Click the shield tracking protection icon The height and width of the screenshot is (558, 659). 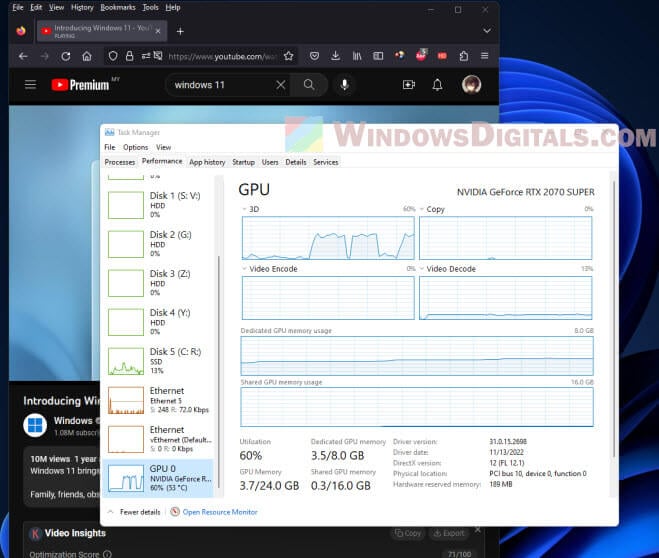coord(113,56)
